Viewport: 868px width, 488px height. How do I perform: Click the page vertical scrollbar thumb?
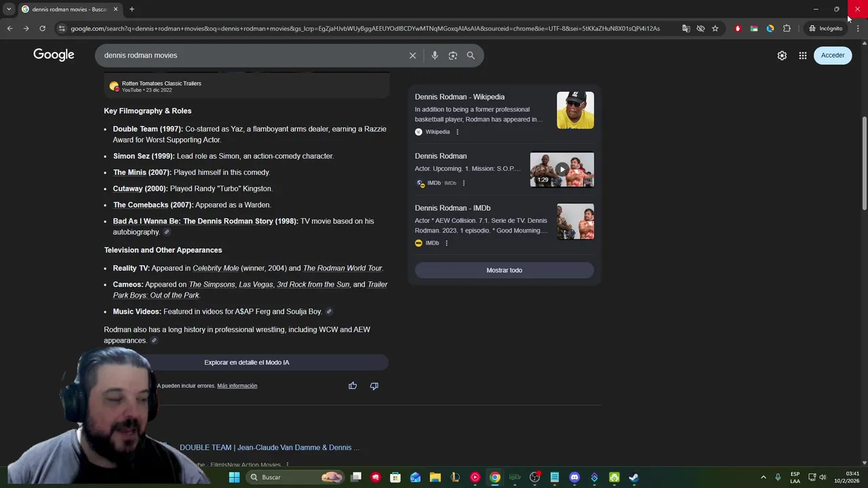pos(864,163)
